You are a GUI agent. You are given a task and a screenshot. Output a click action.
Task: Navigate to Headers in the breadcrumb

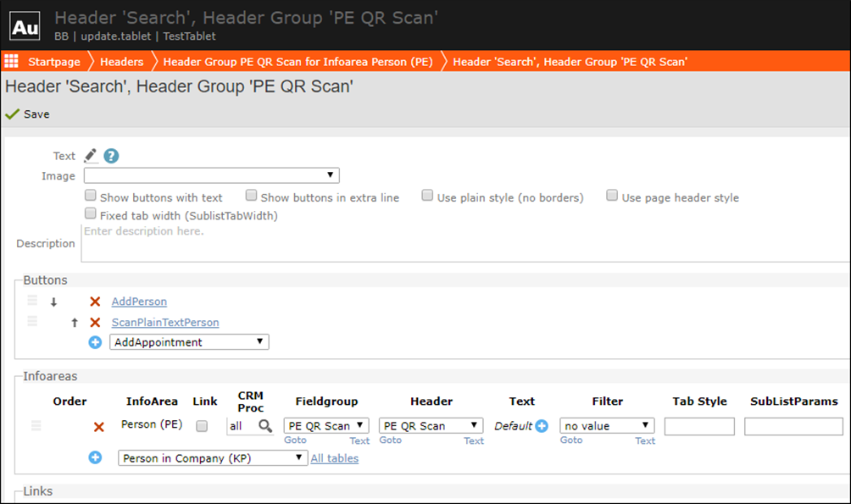(121, 62)
